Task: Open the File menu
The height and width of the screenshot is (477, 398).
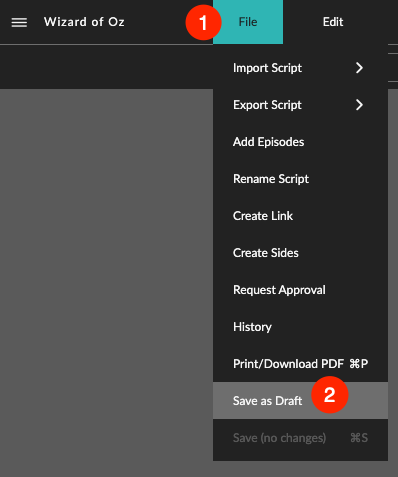Action: coord(248,22)
